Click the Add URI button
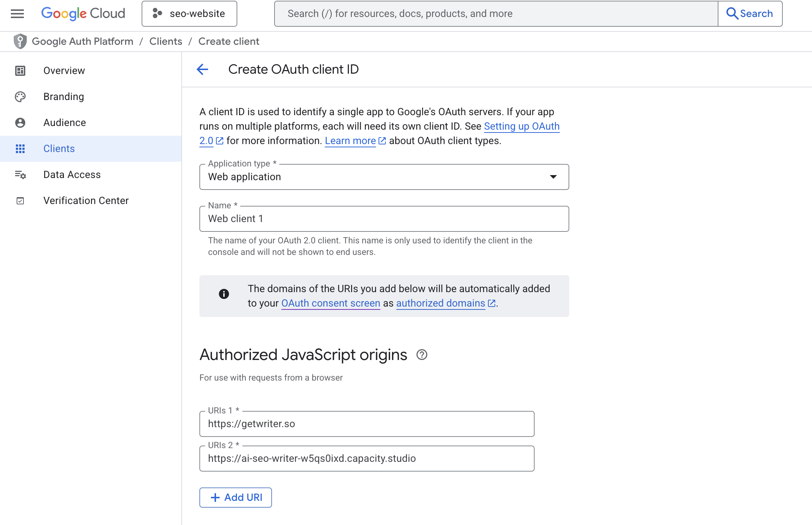Viewport: 812px width, 525px height. pyautogui.click(x=236, y=498)
